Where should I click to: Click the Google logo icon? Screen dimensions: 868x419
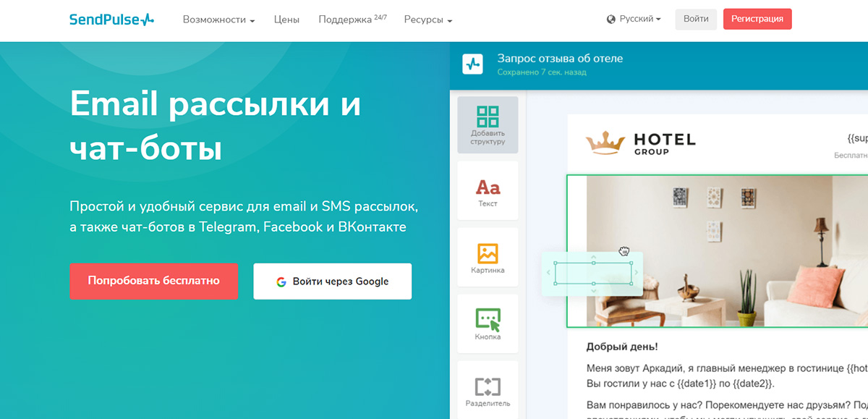click(x=281, y=282)
